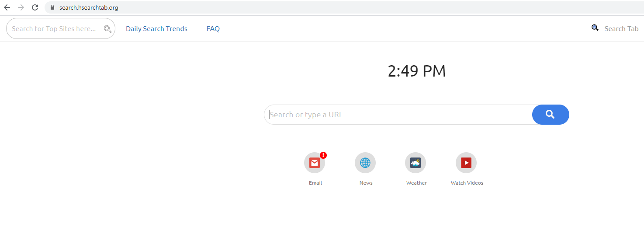Click the browser forward arrow
This screenshot has width=644, height=245.
pyautogui.click(x=21, y=7)
